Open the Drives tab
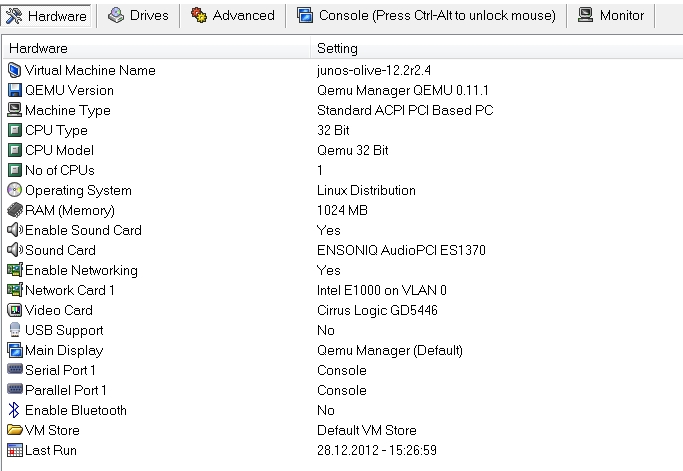Image resolution: width=683 pixels, height=471 pixels. (x=138, y=16)
